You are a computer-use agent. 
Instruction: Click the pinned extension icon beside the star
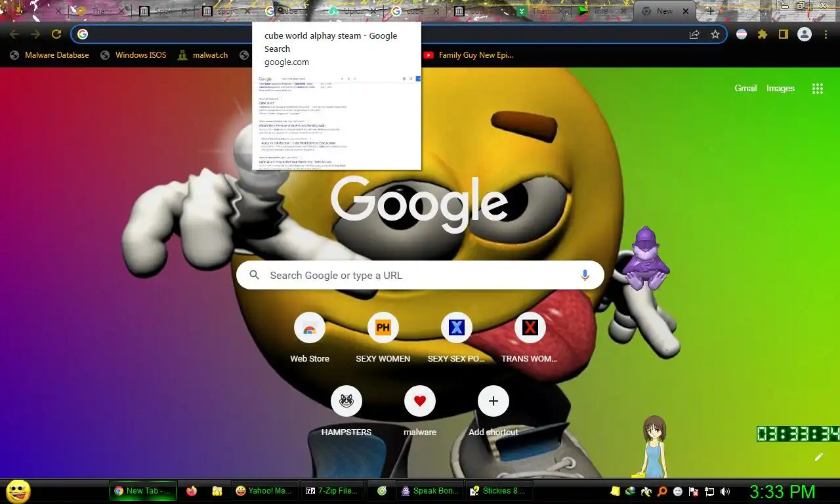tap(742, 35)
